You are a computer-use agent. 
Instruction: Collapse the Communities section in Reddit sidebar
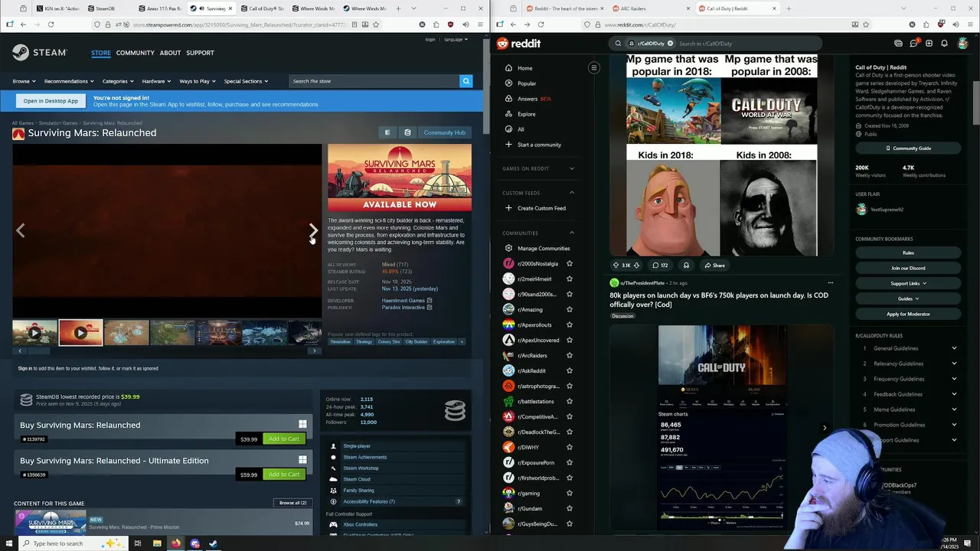tap(571, 233)
